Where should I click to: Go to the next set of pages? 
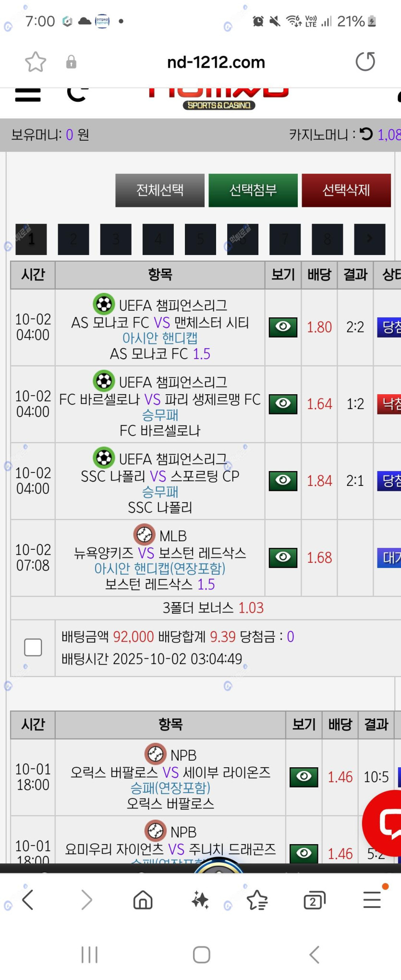(x=369, y=239)
